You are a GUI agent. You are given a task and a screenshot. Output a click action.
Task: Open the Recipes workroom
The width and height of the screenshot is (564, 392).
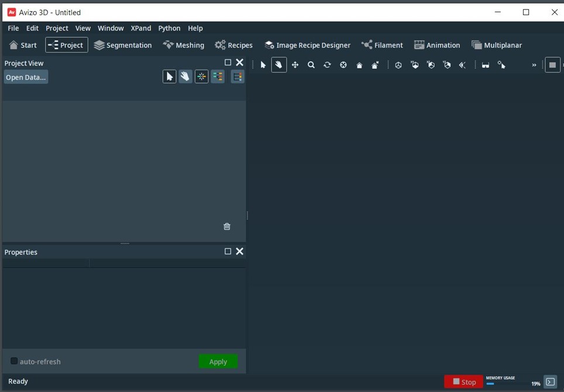point(234,45)
